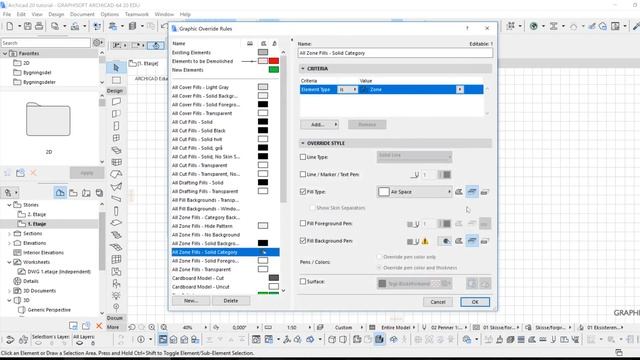Open View Map folder icon in Navigator

(x=73, y=193)
